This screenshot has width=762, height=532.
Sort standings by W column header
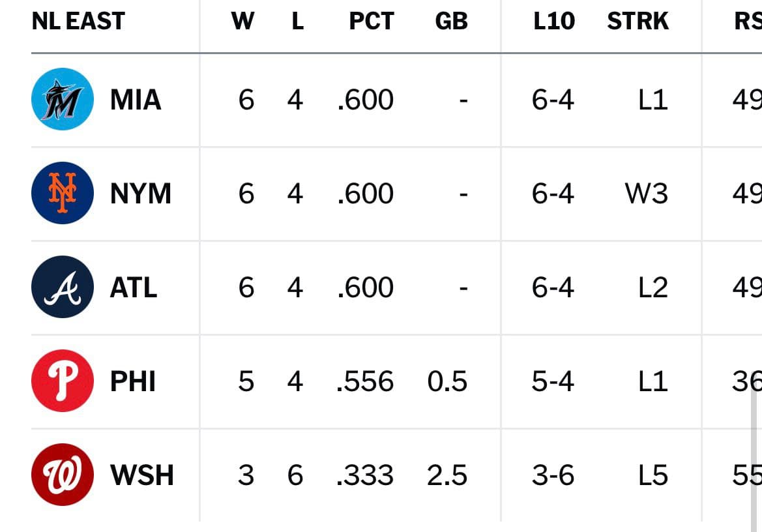(x=242, y=21)
